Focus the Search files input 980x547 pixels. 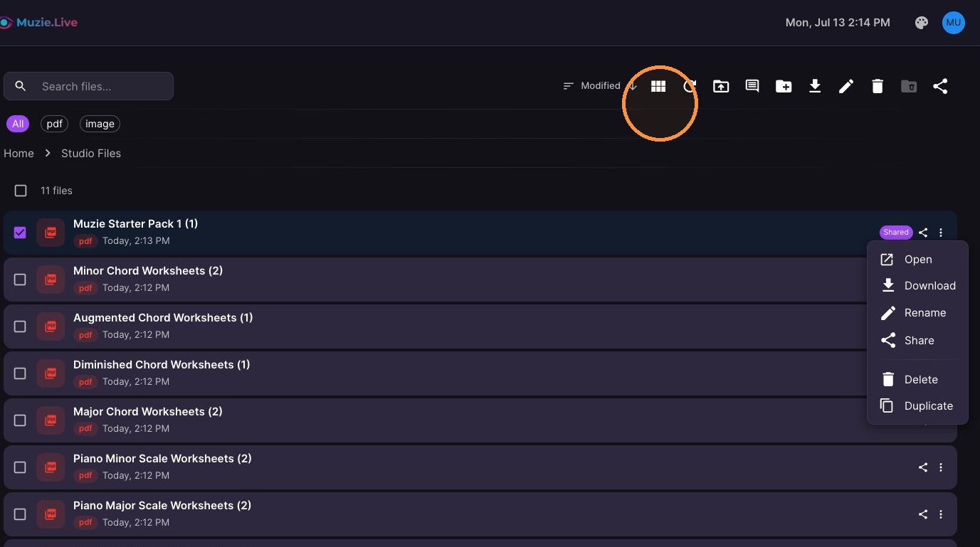coord(88,86)
